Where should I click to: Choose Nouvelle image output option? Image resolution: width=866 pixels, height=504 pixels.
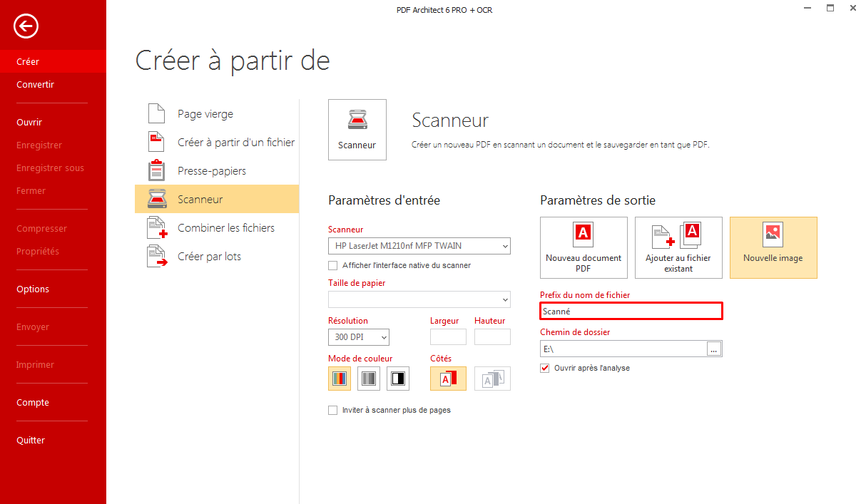(773, 247)
